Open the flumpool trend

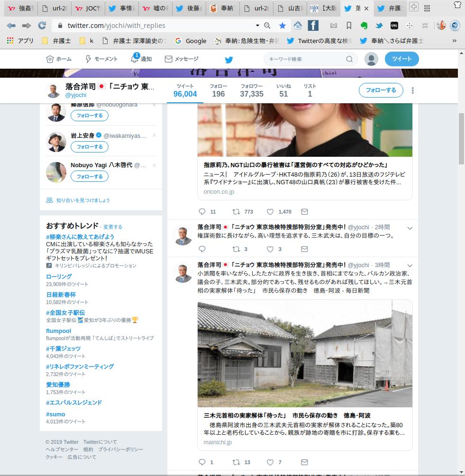click(x=58, y=331)
